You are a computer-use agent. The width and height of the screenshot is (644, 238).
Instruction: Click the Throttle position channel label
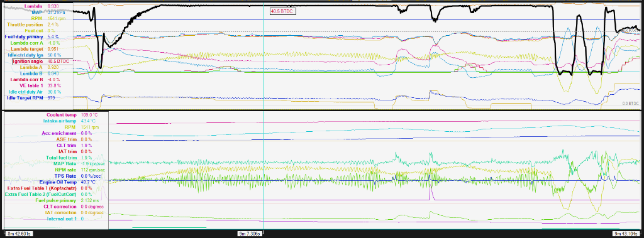point(26,24)
